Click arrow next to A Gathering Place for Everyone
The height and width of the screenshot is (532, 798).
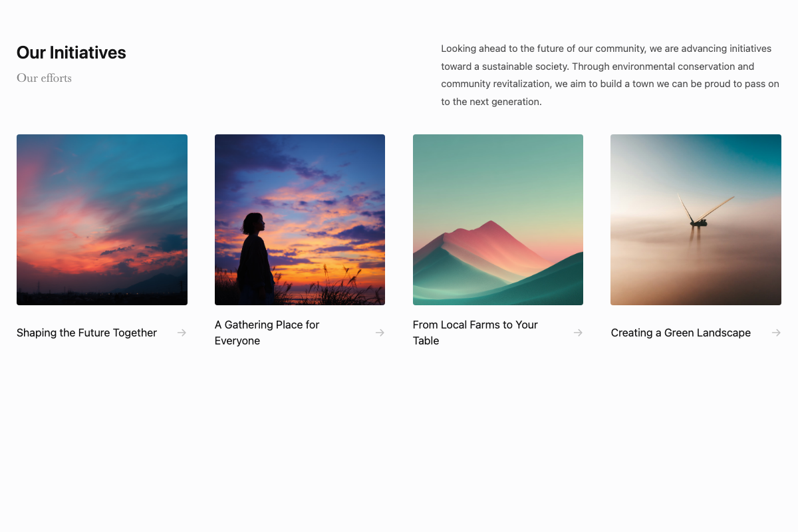380,332
